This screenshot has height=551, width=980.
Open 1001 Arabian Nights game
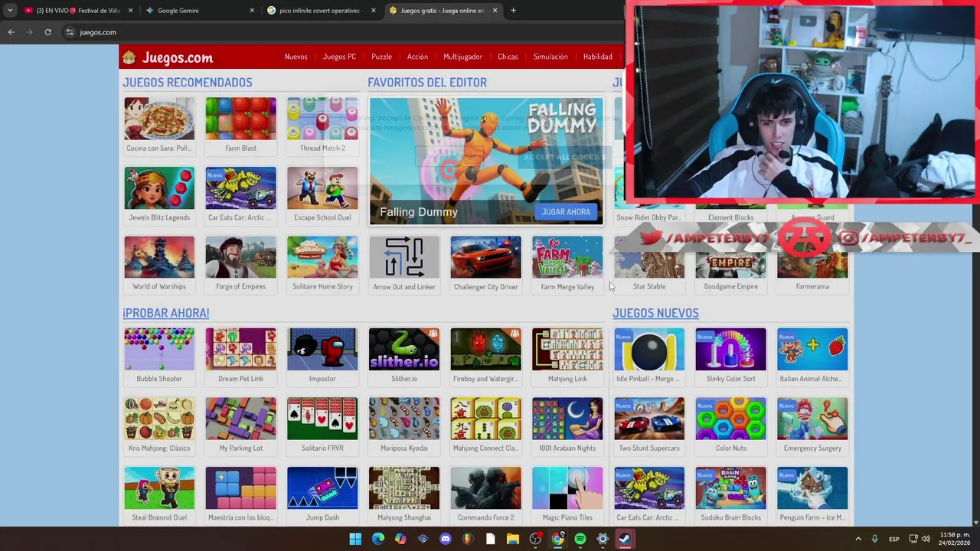[567, 425]
